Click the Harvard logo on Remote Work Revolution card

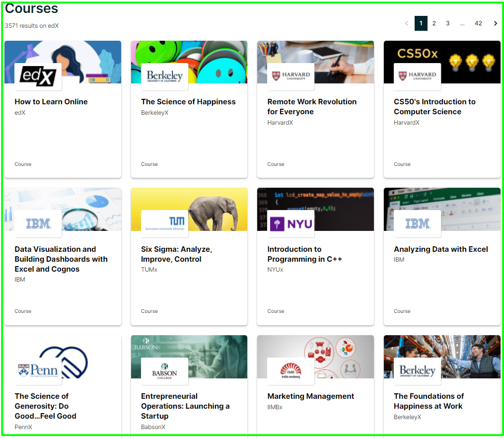[291, 76]
